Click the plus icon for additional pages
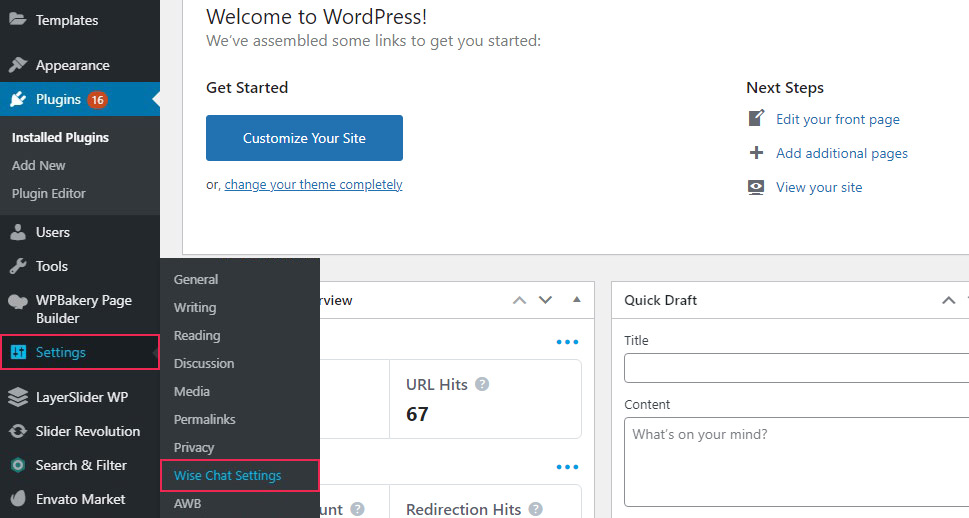The height and width of the screenshot is (518, 969). [x=756, y=153]
